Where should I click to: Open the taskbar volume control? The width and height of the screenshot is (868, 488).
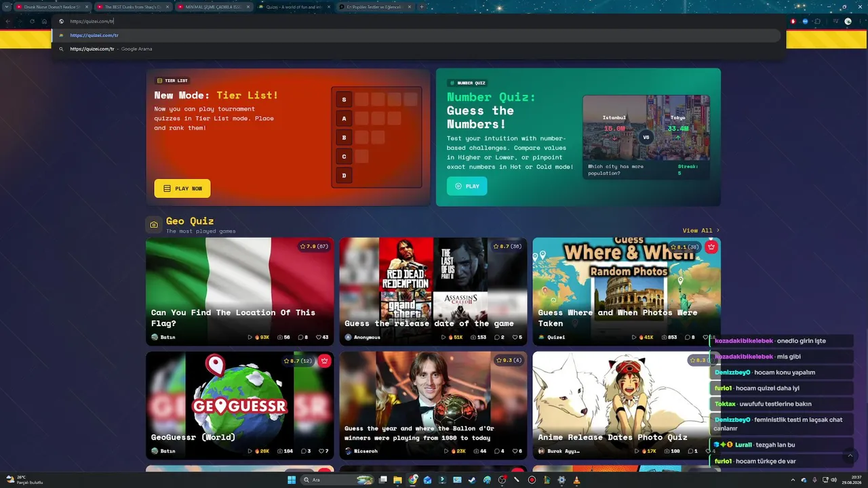pyautogui.click(x=833, y=480)
